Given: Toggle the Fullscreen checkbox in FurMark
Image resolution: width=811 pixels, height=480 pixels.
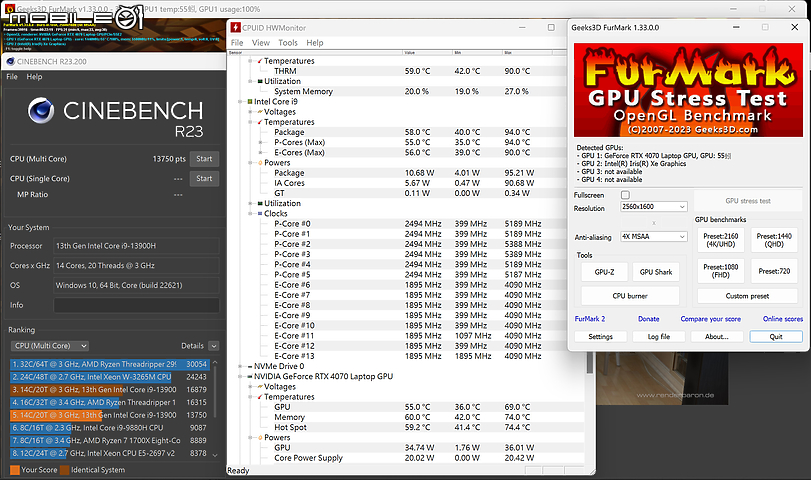Looking at the screenshot, I should 625,195.
